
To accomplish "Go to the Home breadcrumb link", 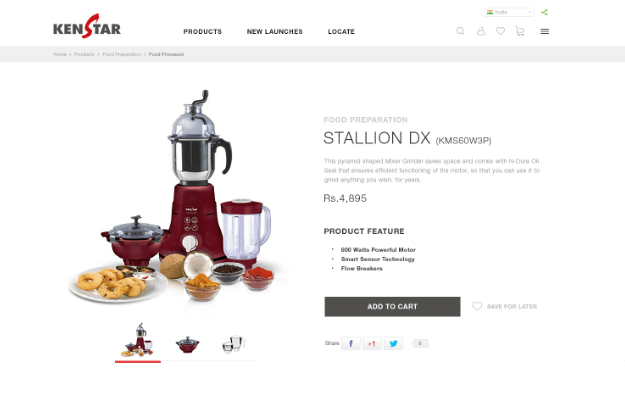I will coord(60,54).
